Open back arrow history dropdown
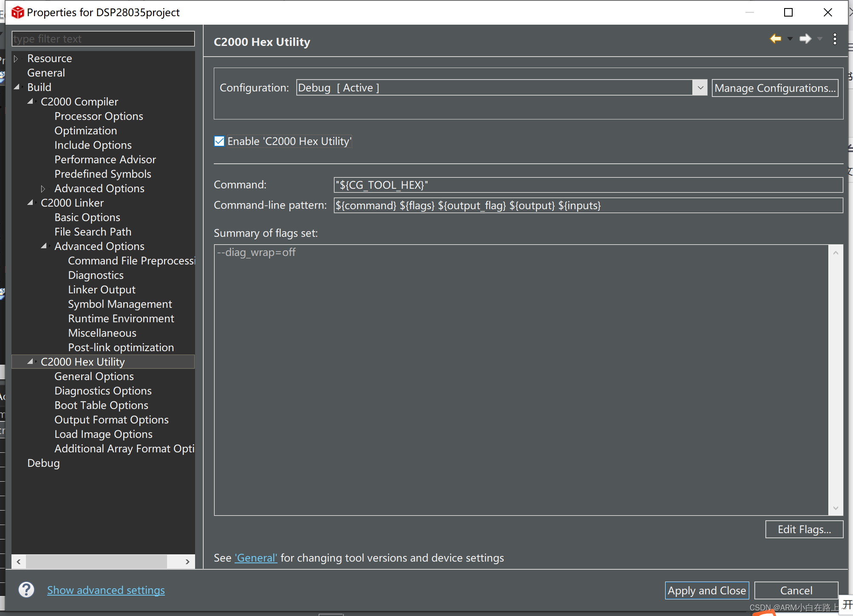Image resolution: width=853 pixels, height=616 pixels. click(x=790, y=39)
